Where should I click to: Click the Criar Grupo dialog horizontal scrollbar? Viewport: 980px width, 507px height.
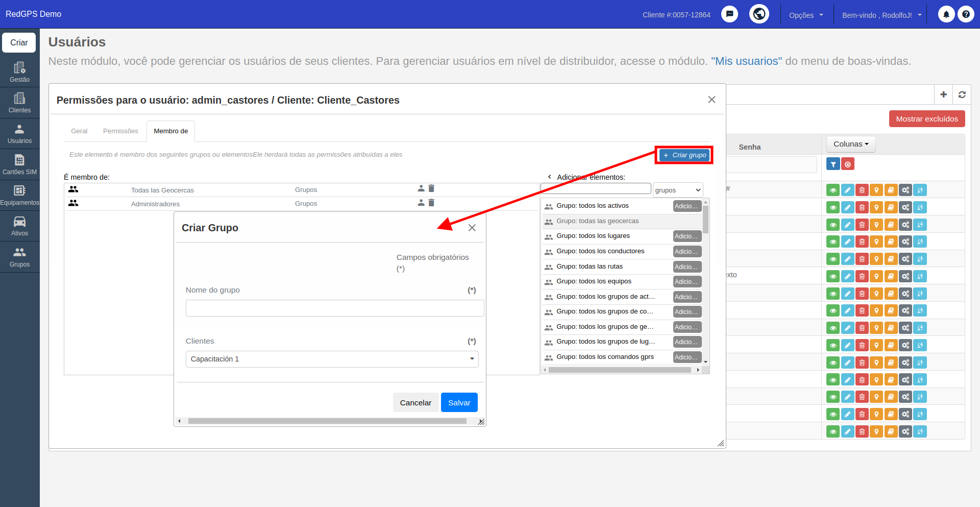[x=327, y=421]
